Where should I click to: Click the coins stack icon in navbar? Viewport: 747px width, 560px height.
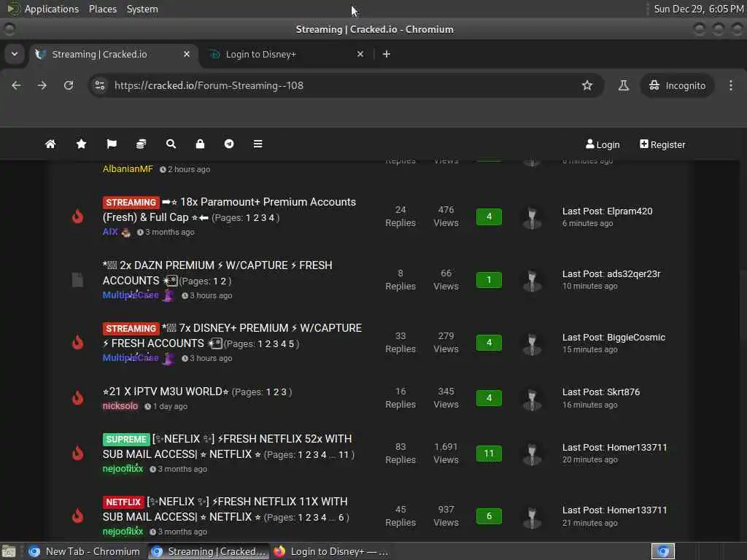[141, 144]
